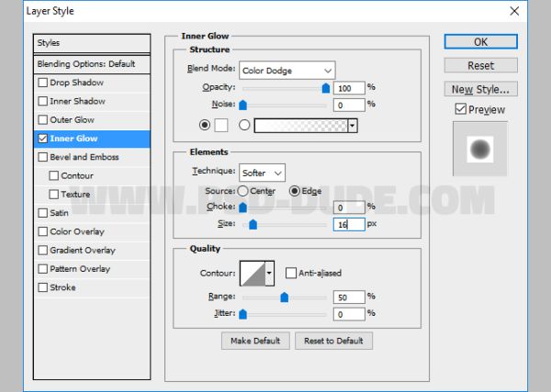This screenshot has width=551, height=392.
Task: Click the New Style... button
Action: (x=480, y=89)
